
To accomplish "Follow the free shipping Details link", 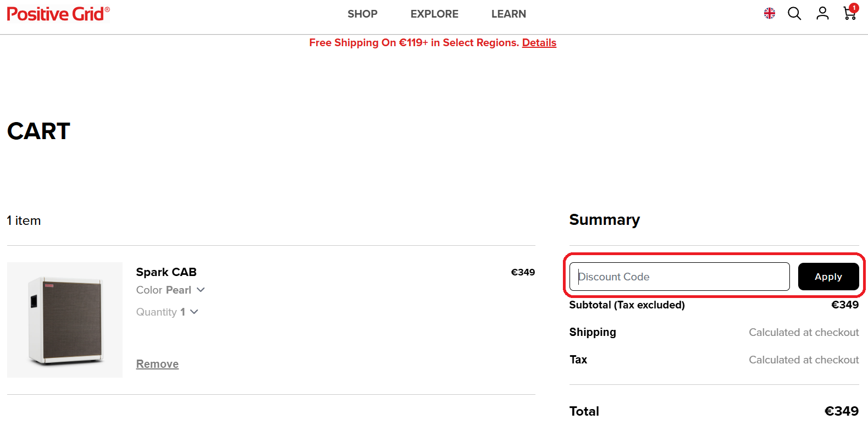I will click(x=539, y=43).
